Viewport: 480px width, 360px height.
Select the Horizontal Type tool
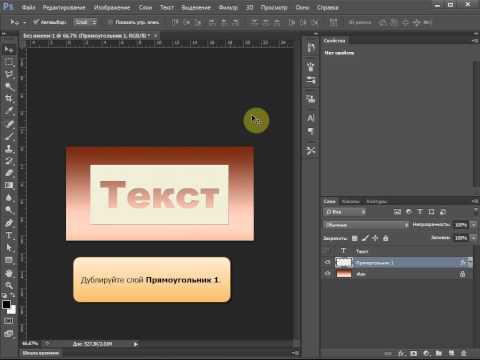pos(9,236)
